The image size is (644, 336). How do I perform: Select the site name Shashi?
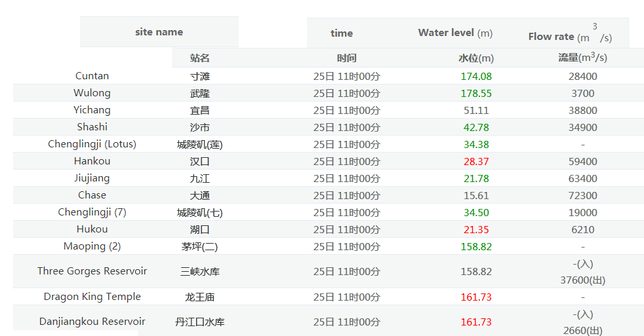(92, 127)
